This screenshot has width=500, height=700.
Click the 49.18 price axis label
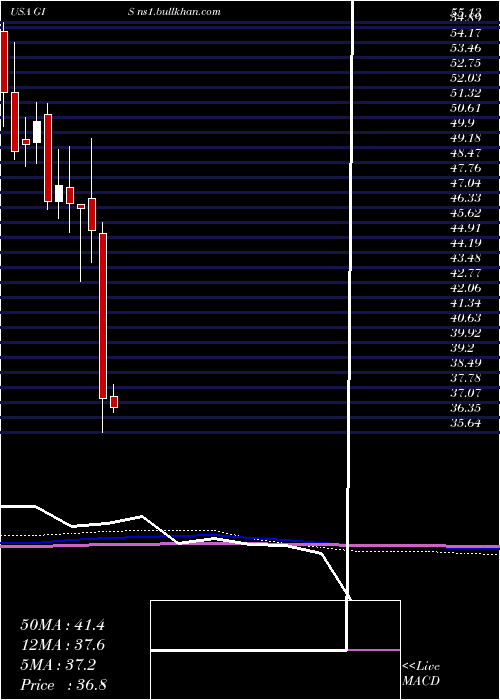point(465,138)
